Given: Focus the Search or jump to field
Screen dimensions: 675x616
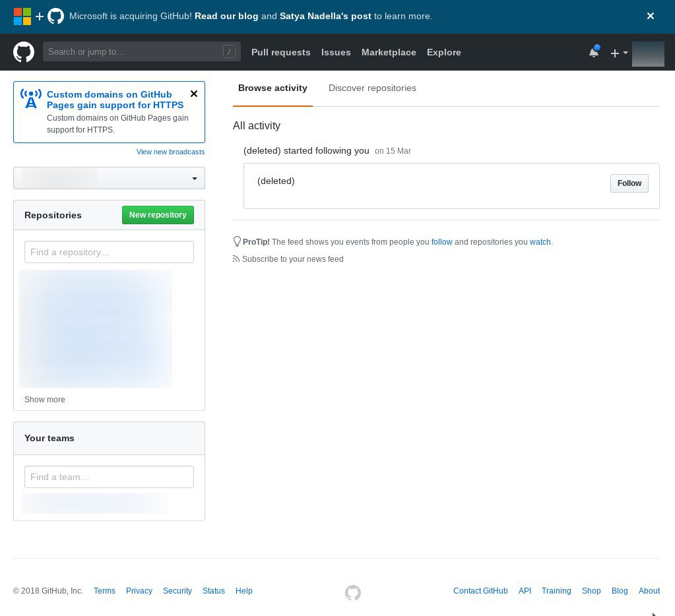Looking at the screenshot, I should (142, 51).
